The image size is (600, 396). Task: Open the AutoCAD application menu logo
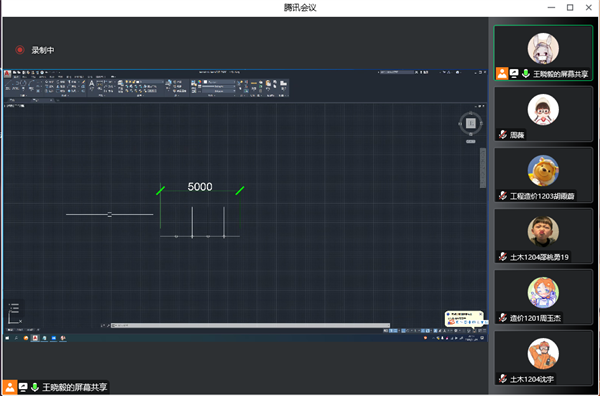tap(7, 74)
